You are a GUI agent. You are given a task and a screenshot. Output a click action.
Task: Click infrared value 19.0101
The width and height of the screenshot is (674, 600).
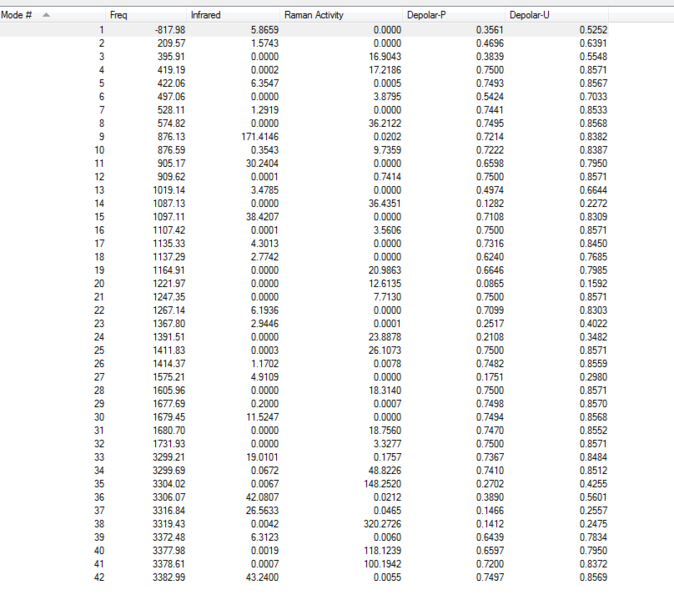click(x=262, y=457)
